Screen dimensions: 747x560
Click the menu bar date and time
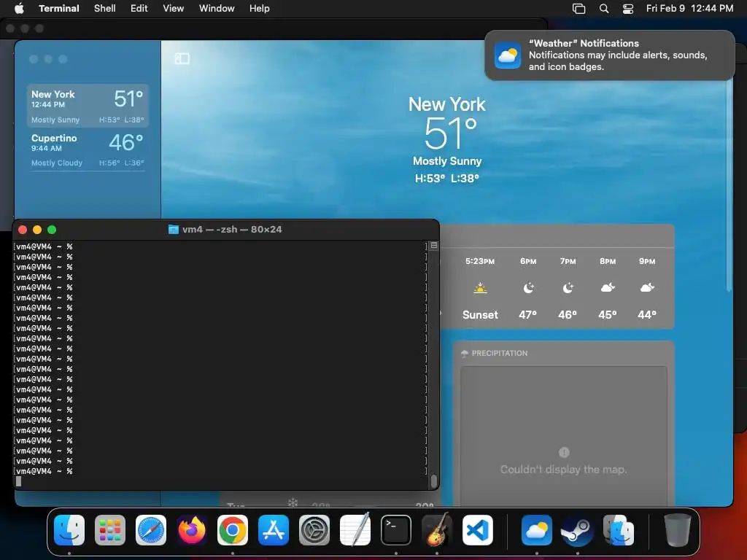(689, 8)
